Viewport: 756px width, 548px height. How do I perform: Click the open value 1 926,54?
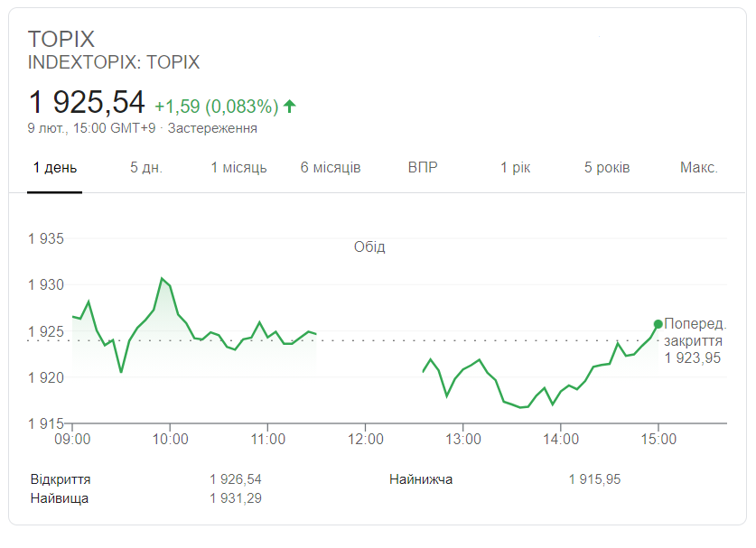235,479
